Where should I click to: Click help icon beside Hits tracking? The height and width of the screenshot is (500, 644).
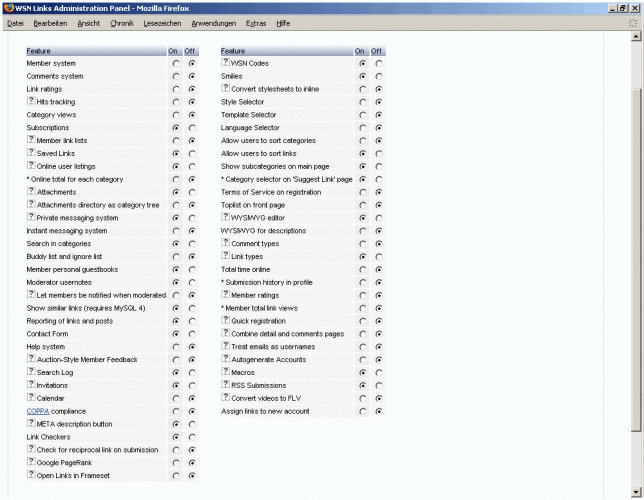(31, 102)
